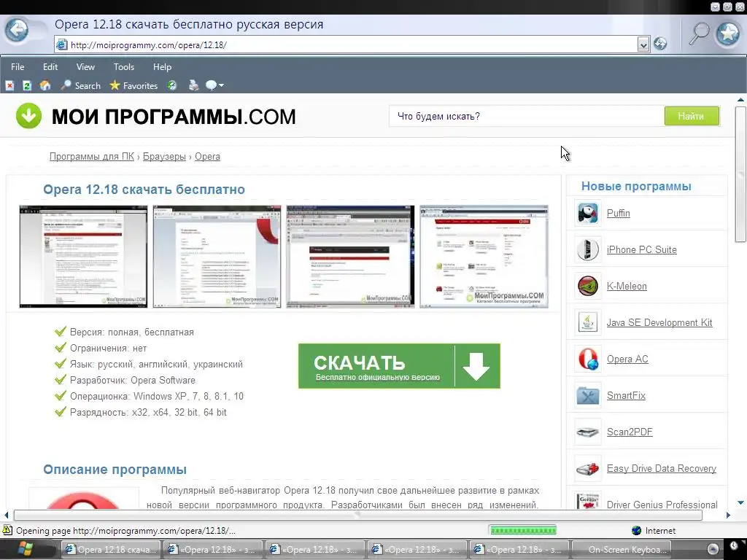Open the SmartFix link
This screenshot has width=747, height=560.
pos(626,395)
